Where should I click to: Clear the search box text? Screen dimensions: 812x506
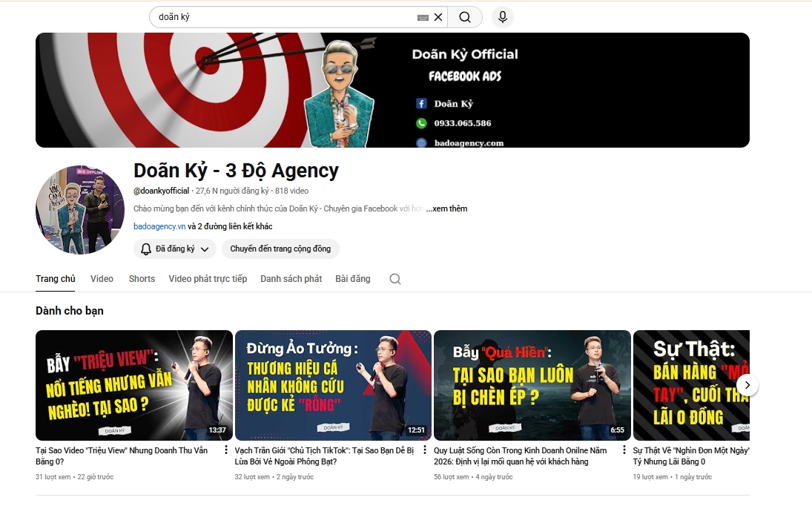coord(438,17)
